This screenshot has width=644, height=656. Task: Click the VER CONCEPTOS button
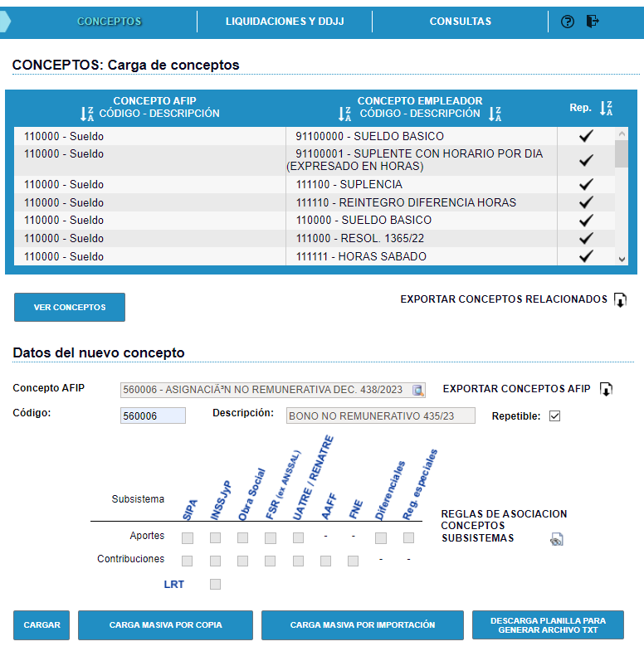(x=70, y=307)
